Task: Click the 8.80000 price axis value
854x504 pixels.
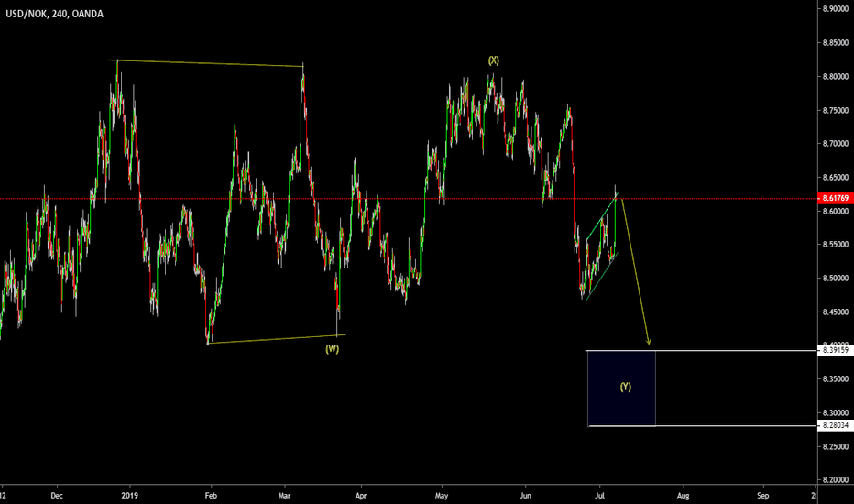Action: click(836, 77)
